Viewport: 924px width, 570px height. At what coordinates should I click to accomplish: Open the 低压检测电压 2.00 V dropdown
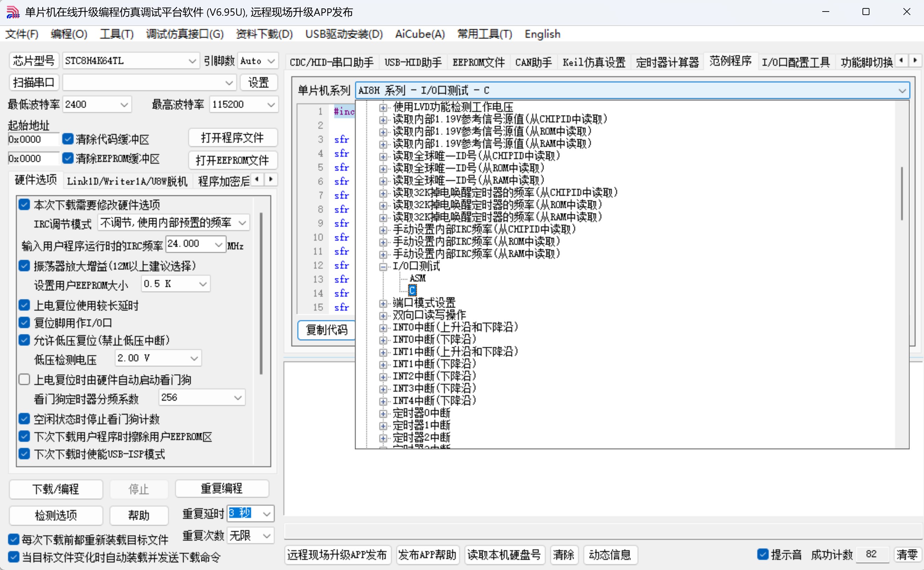[194, 358]
